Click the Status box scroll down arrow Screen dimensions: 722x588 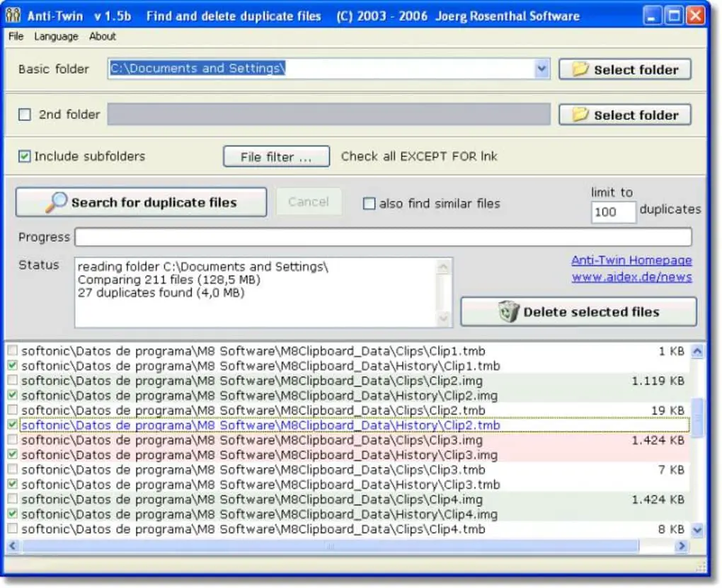[x=443, y=318]
